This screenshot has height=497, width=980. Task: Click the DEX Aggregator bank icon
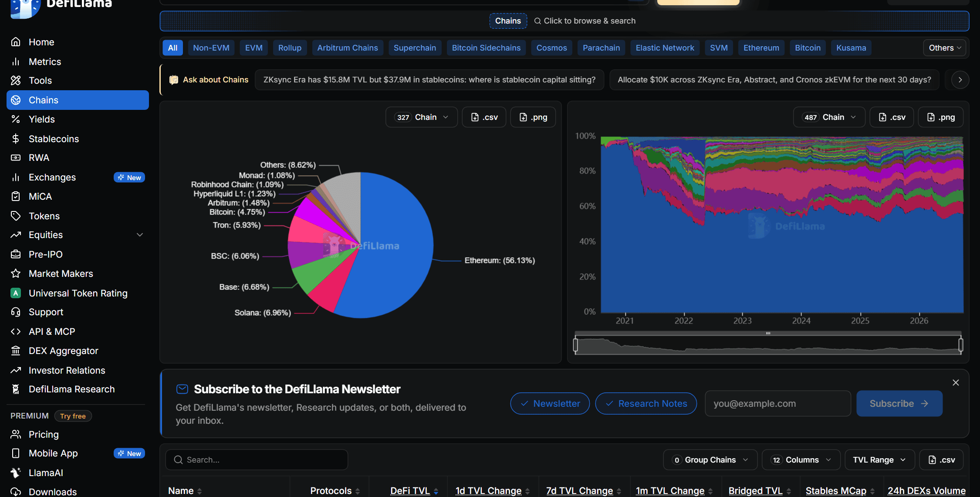(x=16, y=351)
